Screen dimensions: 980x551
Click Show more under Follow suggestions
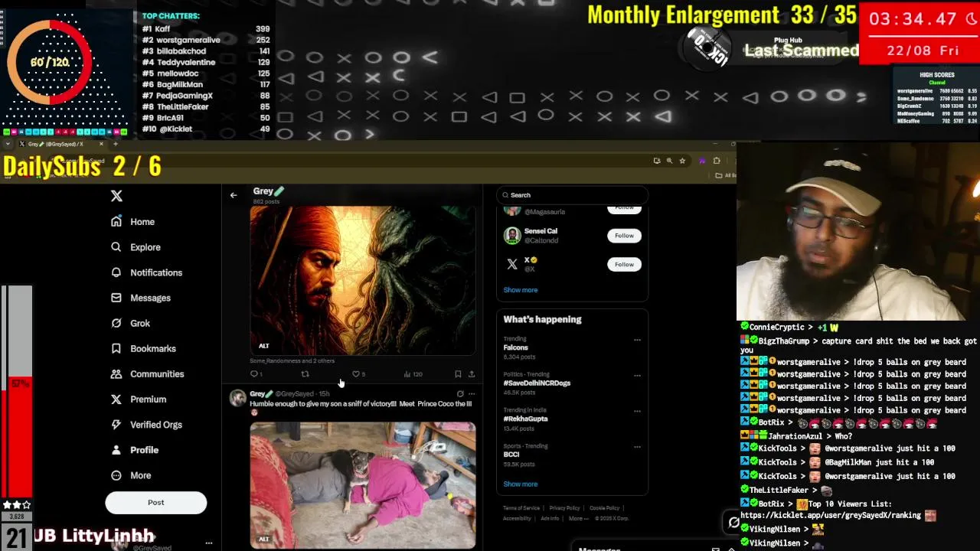click(521, 290)
